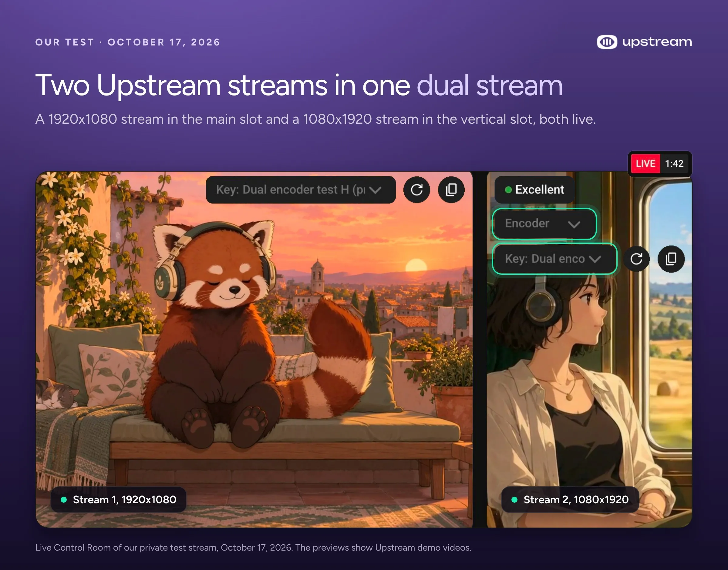The image size is (728, 570).
Task: Click the red panda stream preview
Action: click(254, 349)
